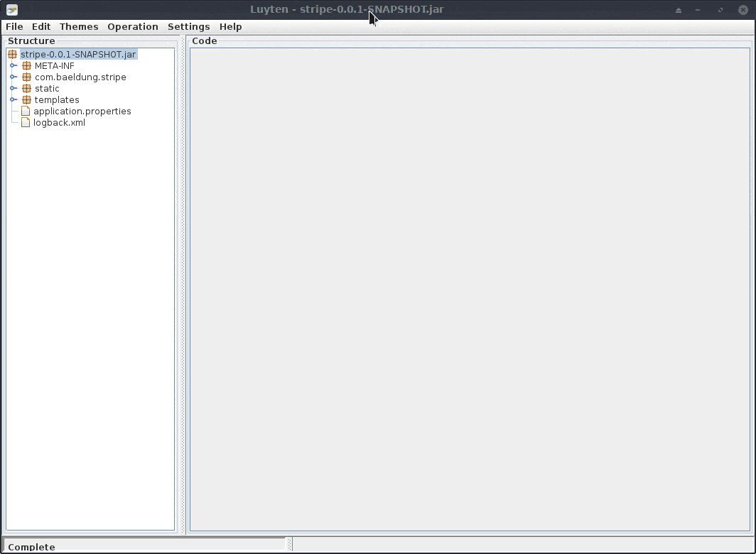The image size is (756, 554).
Task: Open the Operation menu
Action: pyautogui.click(x=133, y=26)
